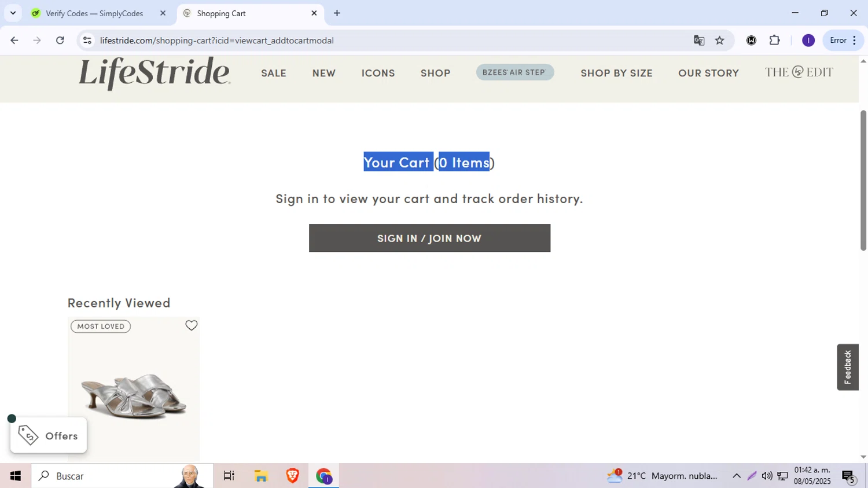Launch Brave browser from taskbar
This screenshot has height=488, width=868.
click(x=292, y=476)
